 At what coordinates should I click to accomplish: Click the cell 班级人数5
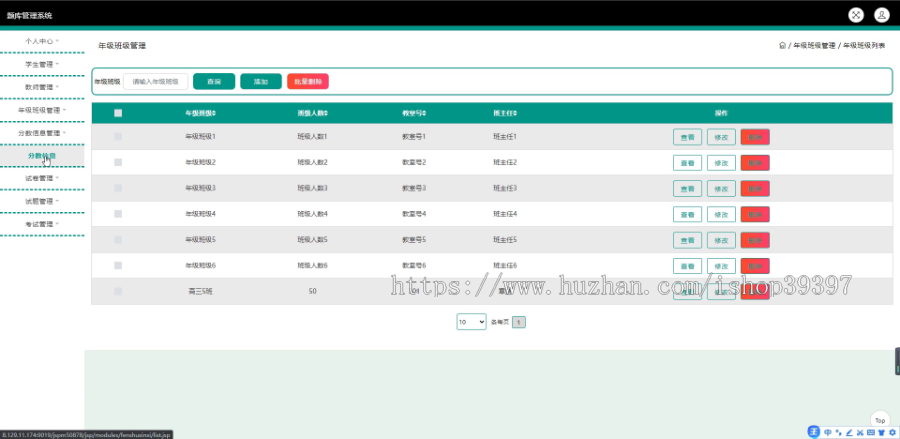point(312,240)
